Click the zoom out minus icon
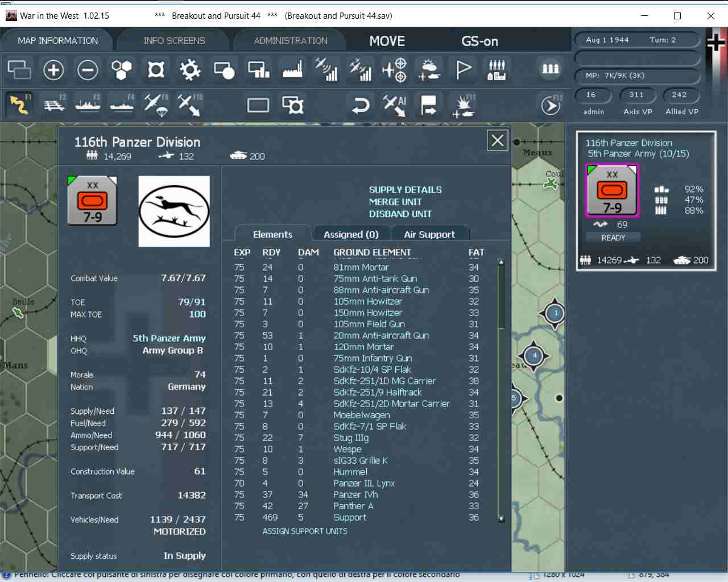This screenshot has width=728, height=582. click(x=88, y=70)
